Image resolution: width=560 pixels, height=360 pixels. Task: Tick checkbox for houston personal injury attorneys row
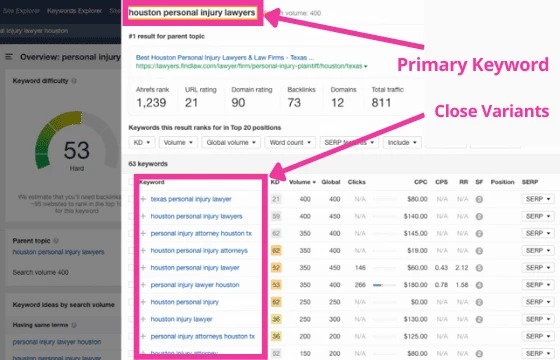pos(131,250)
